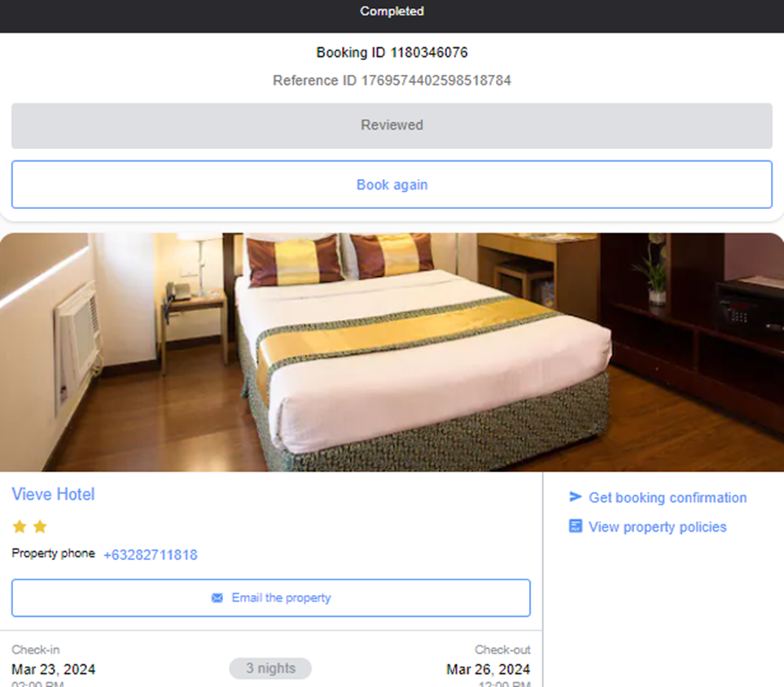The width and height of the screenshot is (784, 687).
Task: Click the paper-plane icon beside Get booking confirmation
Action: pos(576,497)
